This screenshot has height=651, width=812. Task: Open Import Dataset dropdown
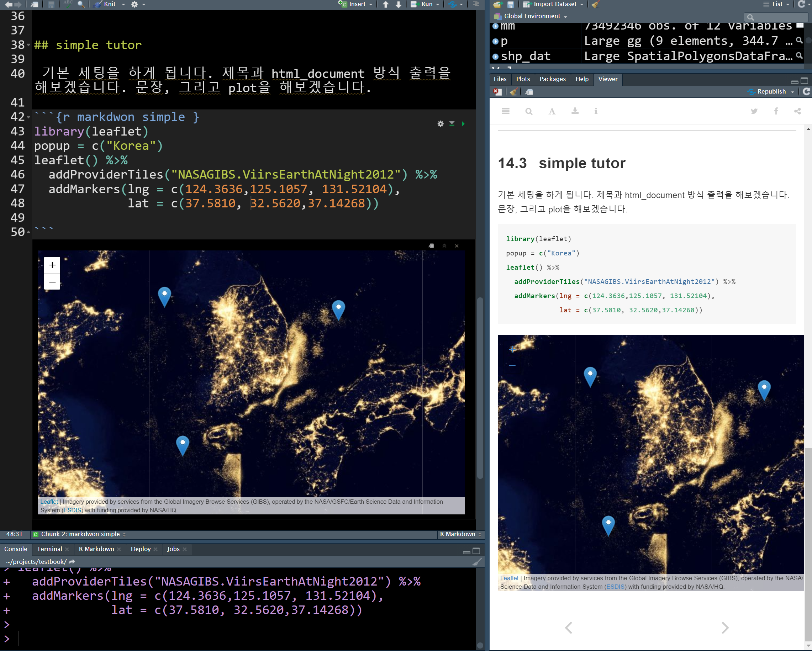[x=553, y=4]
